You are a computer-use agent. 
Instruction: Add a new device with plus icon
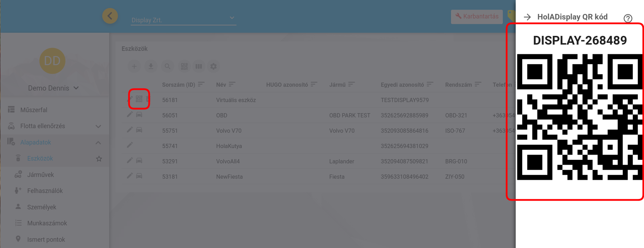(x=134, y=66)
